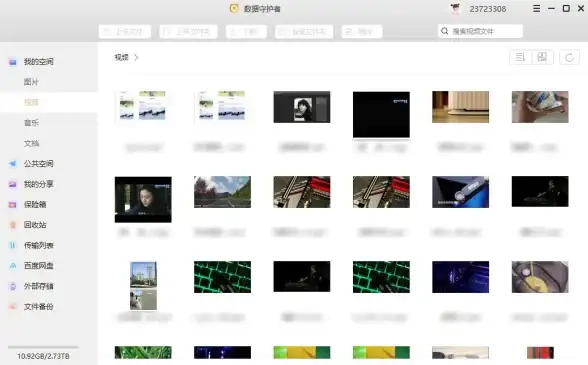
Task: Open the woman portrait editor video thumbnail
Action: click(302, 107)
